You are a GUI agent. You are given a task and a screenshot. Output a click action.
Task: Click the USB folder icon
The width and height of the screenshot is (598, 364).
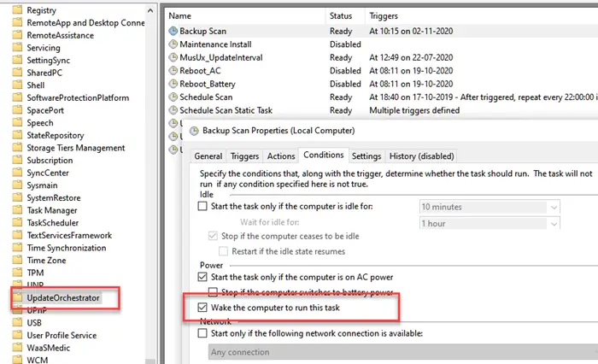coord(17,323)
